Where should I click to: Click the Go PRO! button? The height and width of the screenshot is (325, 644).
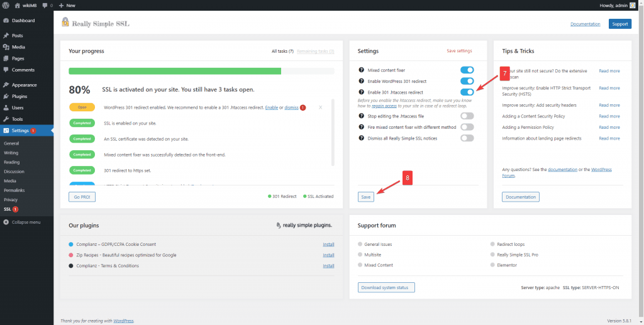(x=82, y=197)
